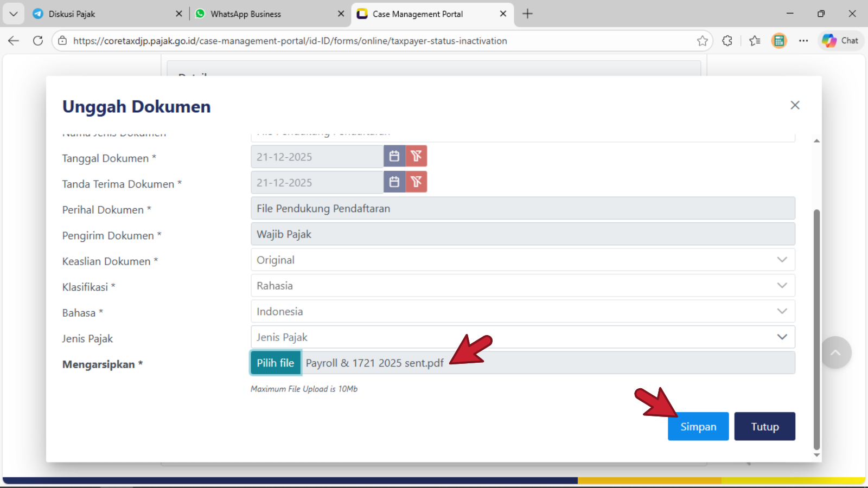Image resolution: width=868 pixels, height=488 pixels.
Task: Close the Unggah Dokumen dialog with X
Action: (x=795, y=105)
